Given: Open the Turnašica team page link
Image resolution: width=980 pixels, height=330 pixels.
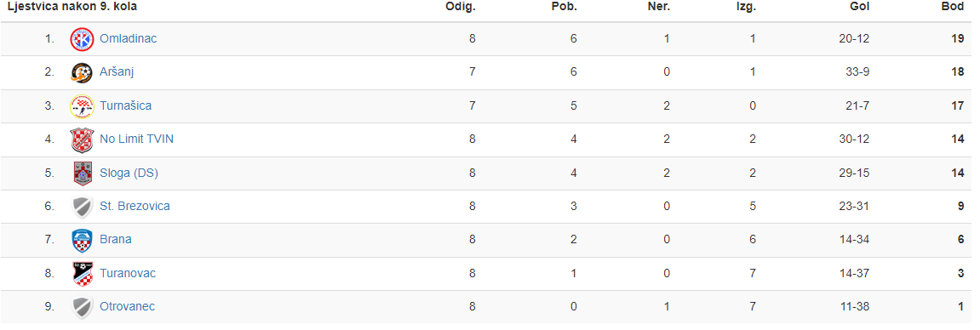Looking at the screenshot, I should click(x=126, y=106).
